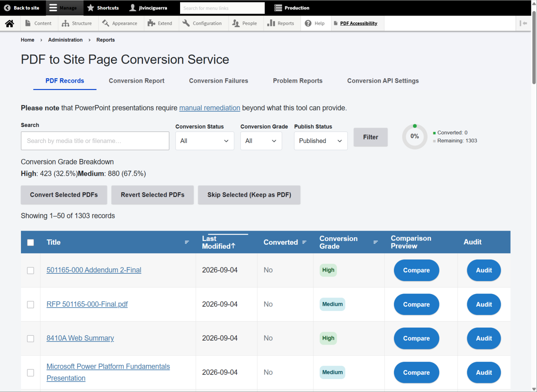The image size is (537, 392).
Task: Expand the Conversion Grade dropdown
Action: 261,141
